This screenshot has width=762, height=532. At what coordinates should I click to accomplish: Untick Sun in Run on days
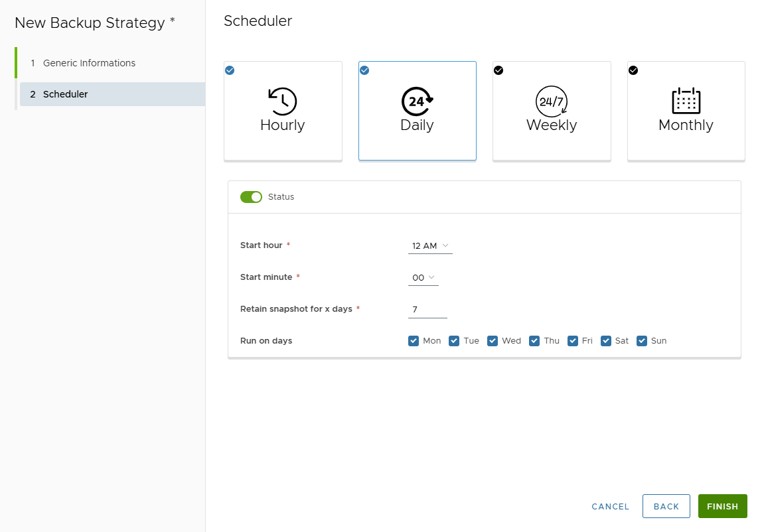coord(642,341)
